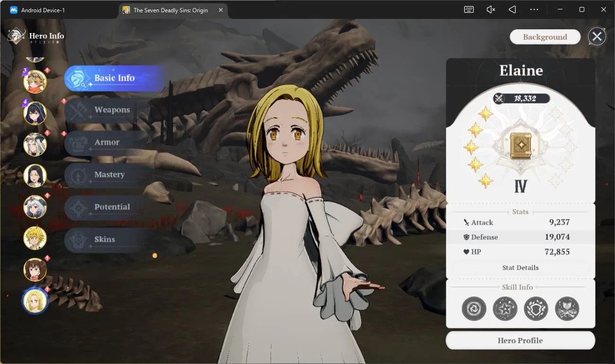
Task: Open Stat Details
Action: point(520,268)
